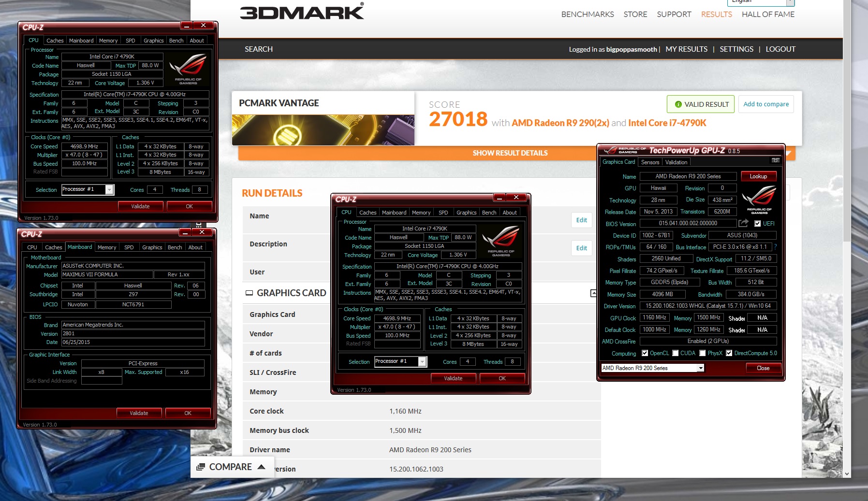Open MY RESULTS link

686,49
